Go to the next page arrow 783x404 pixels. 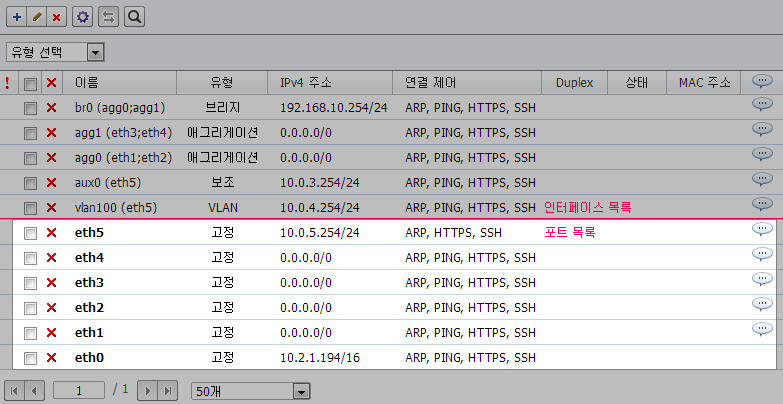(147, 391)
